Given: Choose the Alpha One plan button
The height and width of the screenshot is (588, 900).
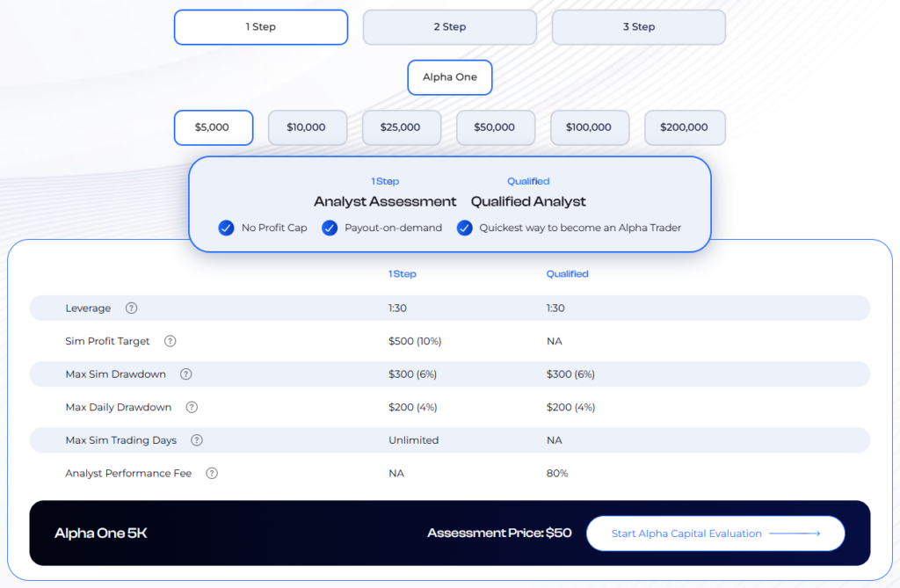Looking at the screenshot, I should (450, 77).
